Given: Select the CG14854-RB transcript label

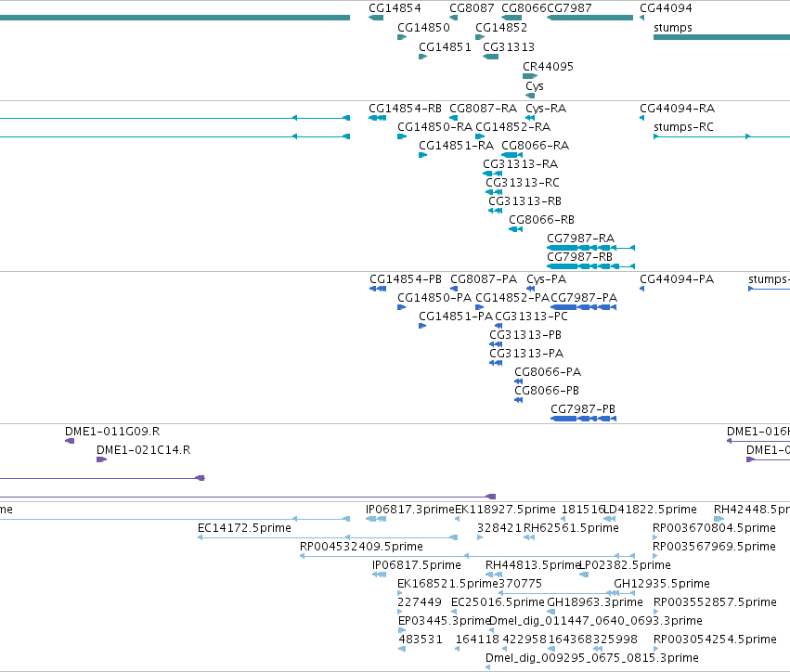Looking at the screenshot, I should pyautogui.click(x=405, y=109).
